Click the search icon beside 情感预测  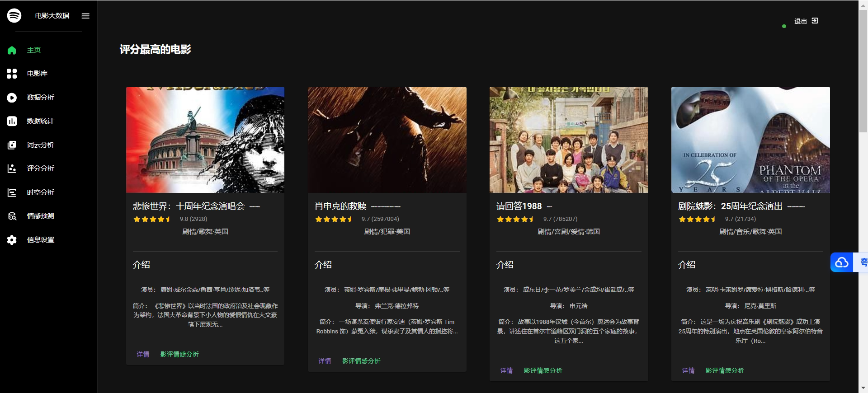pos(12,216)
